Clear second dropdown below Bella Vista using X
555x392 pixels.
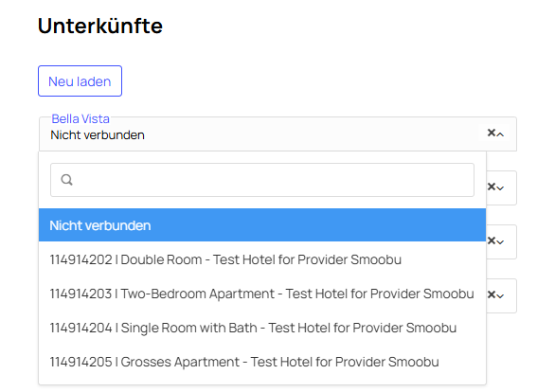point(491,241)
